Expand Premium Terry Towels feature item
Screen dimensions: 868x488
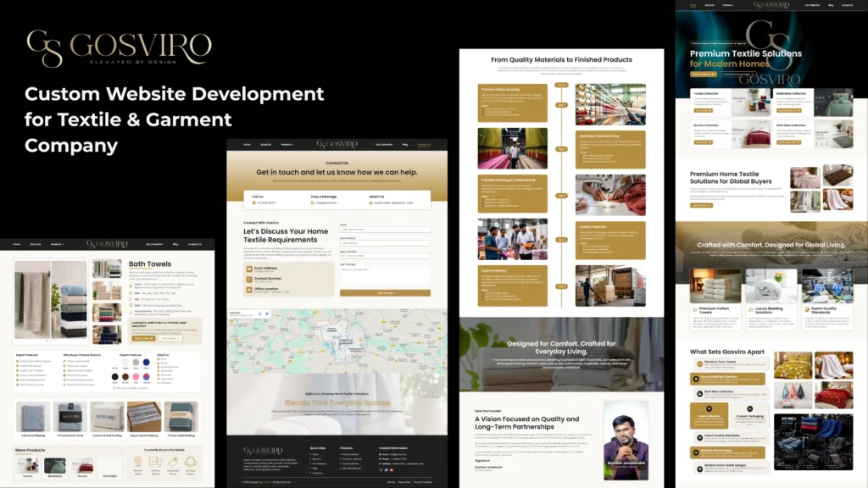pyautogui.click(x=731, y=363)
